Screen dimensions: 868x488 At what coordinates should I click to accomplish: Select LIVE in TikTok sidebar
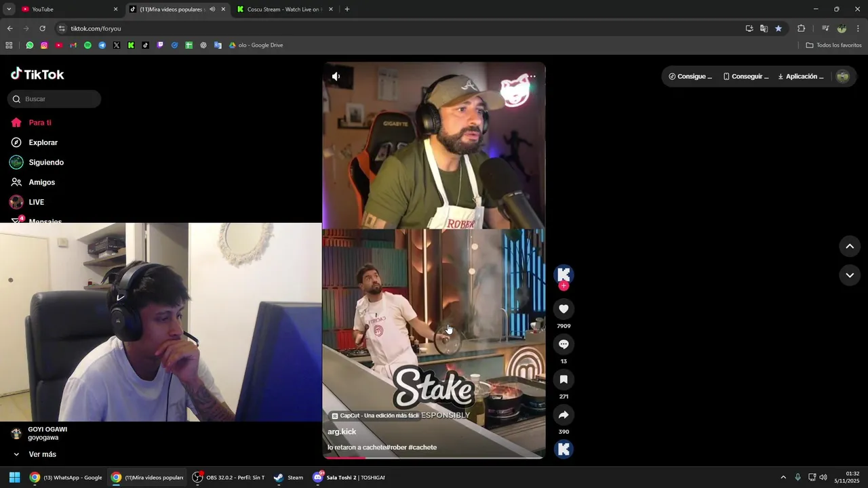(x=36, y=203)
